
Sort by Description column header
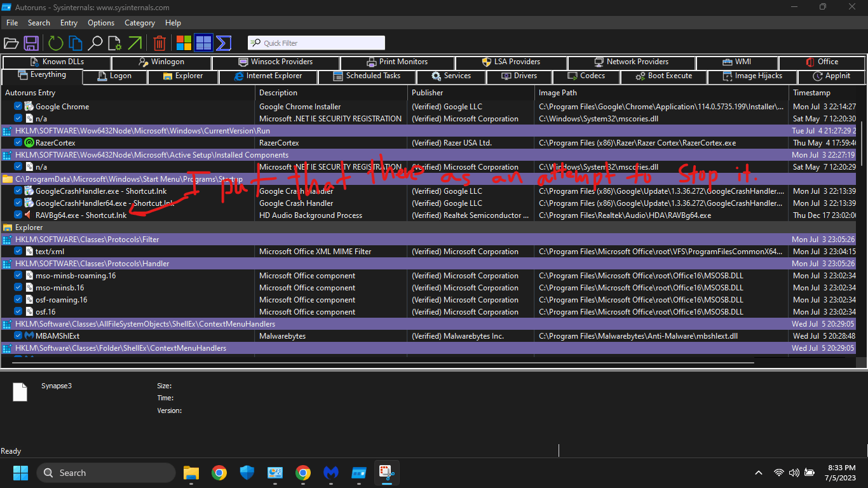pyautogui.click(x=331, y=93)
